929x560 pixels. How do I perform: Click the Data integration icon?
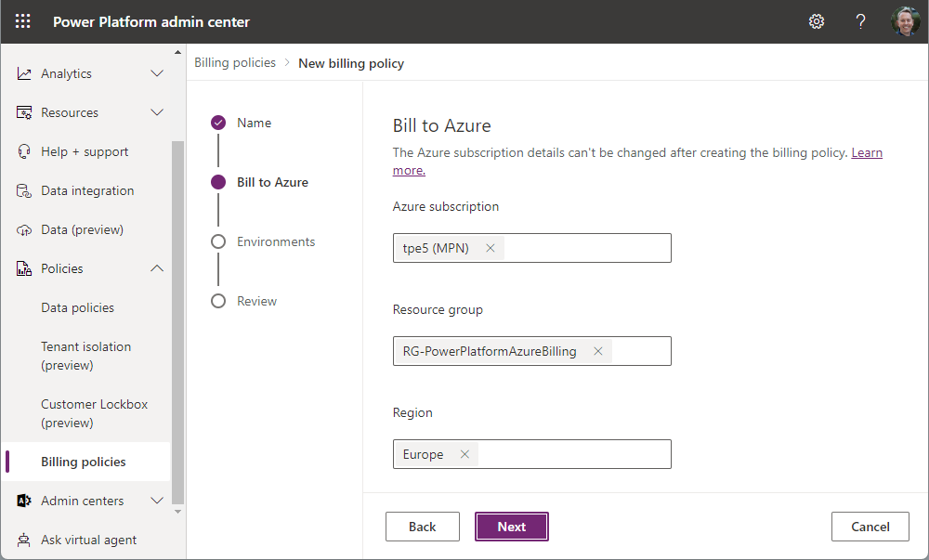[x=25, y=190]
